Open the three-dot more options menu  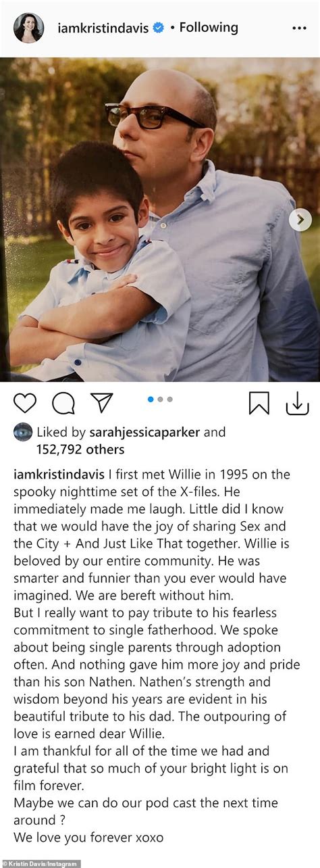299,28
